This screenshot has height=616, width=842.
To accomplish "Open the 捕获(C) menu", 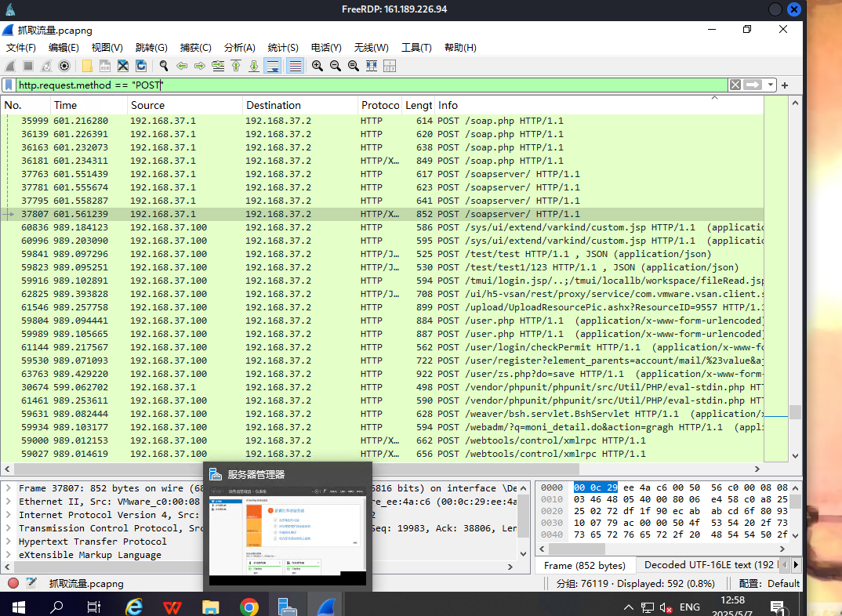I will coord(195,48).
